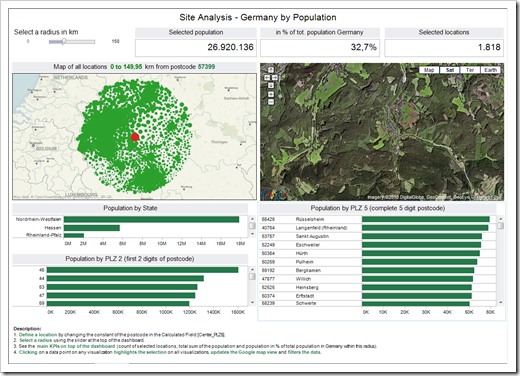Select the bar for PLZ 2 code 47
The width and height of the screenshot is (520, 376).
click(x=121, y=295)
